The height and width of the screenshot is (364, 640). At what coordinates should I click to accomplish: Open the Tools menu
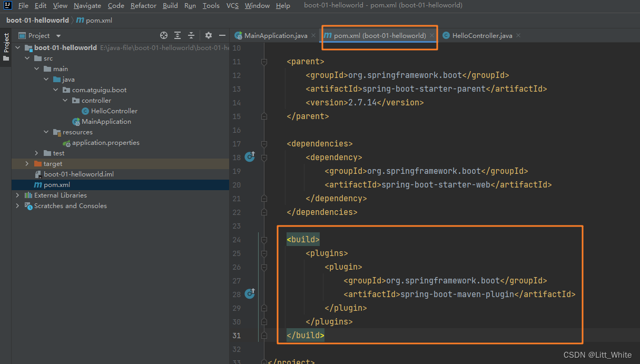(x=211, y=6)
